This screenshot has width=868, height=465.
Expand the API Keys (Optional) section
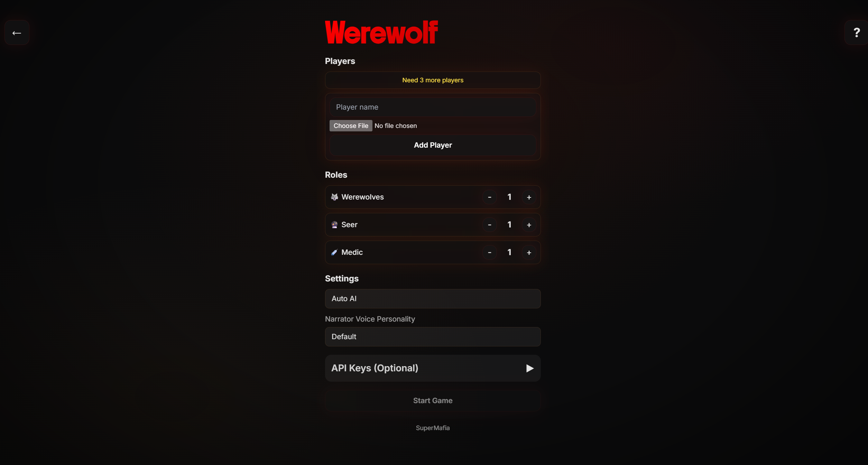click(x=433, y=368)
